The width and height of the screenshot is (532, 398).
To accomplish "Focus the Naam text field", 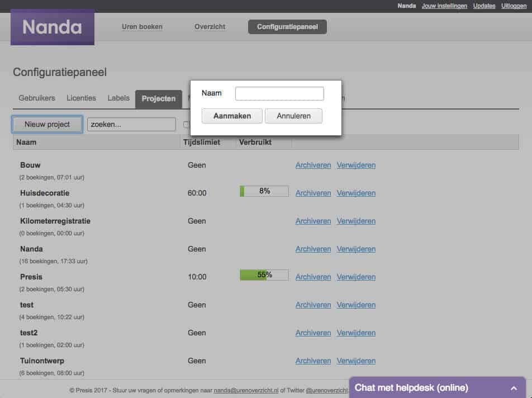I will tap(279, 93).
